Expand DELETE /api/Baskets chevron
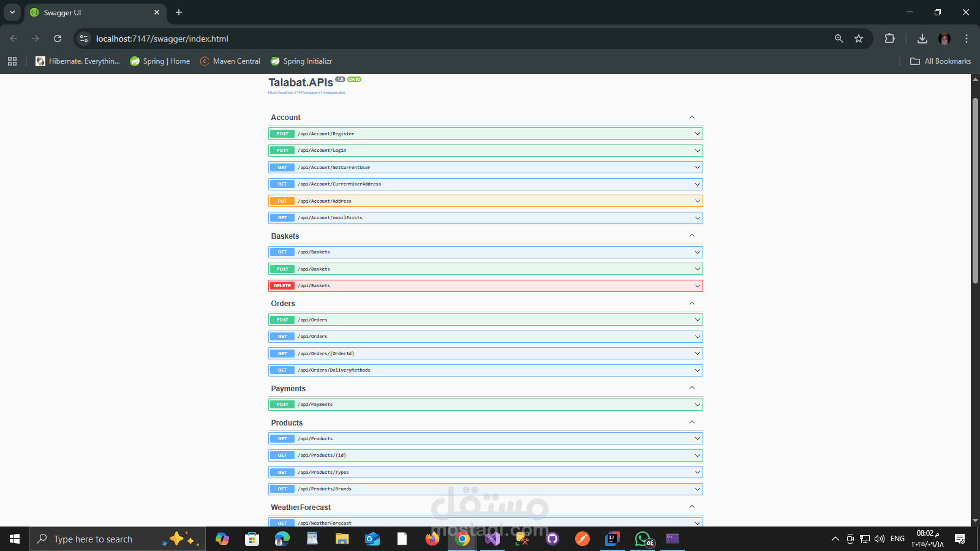This screenshot has height=551, width=980. 697,286
